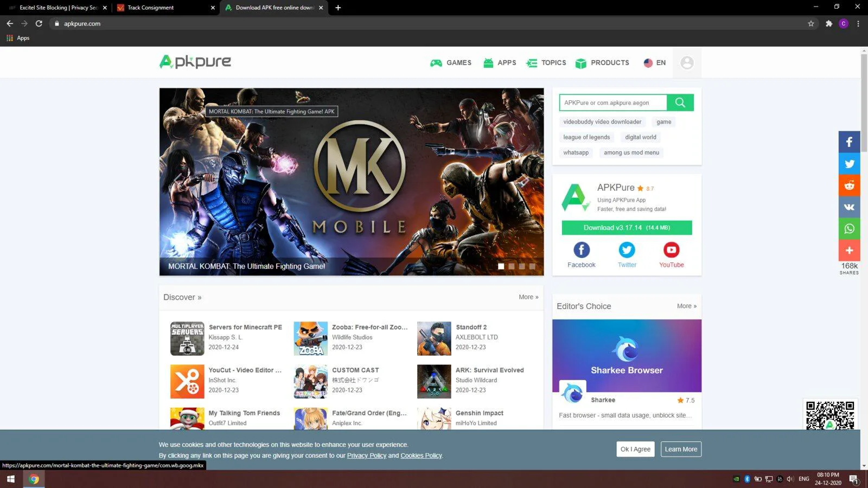868x488 pixels.
Task: Open the Topics section
Action: point(546,63)
